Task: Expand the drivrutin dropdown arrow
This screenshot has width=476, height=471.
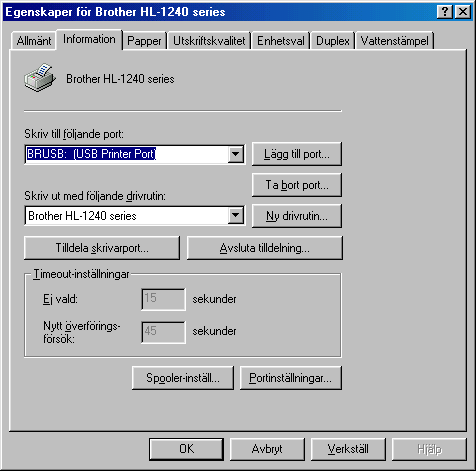Action: pyautogui.click(x=236, y=216)
